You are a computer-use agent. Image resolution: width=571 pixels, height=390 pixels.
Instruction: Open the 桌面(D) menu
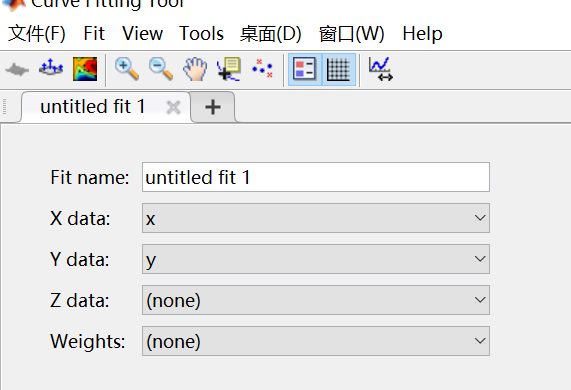click(271, 34)
